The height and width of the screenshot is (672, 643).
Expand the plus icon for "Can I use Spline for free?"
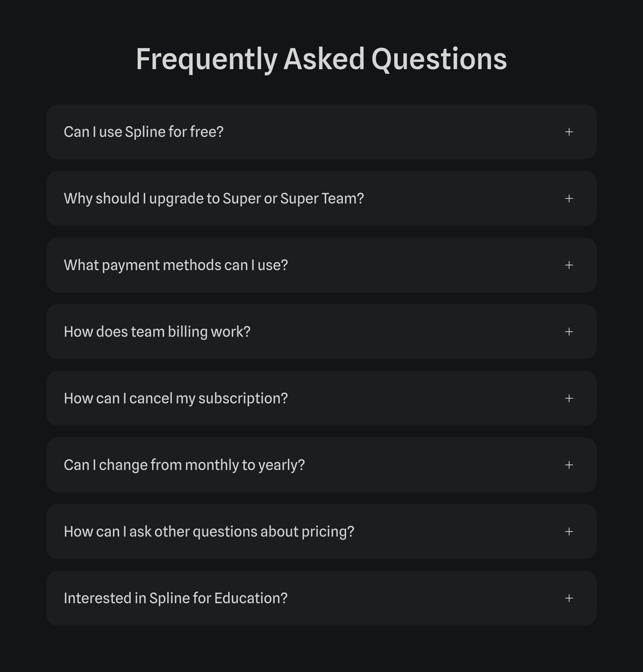569,132
